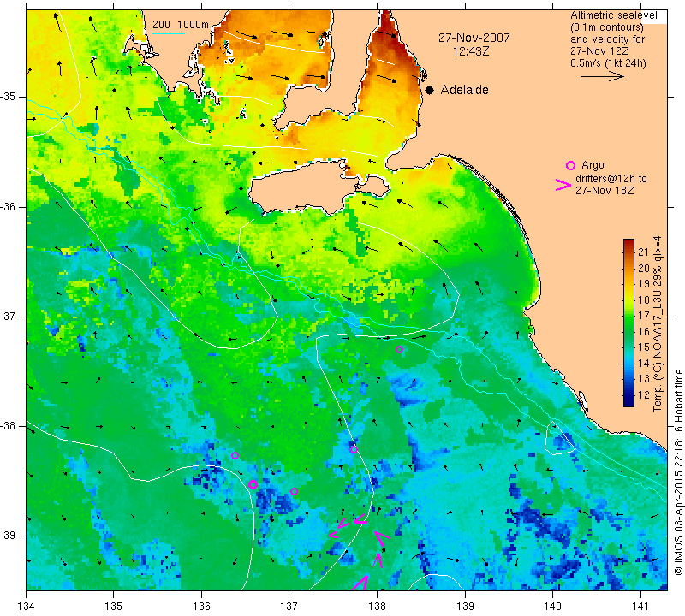Click the Adelaide city label
Image resolution: width=685 pixels, height=616 pixels.
[x=464, y=90]
